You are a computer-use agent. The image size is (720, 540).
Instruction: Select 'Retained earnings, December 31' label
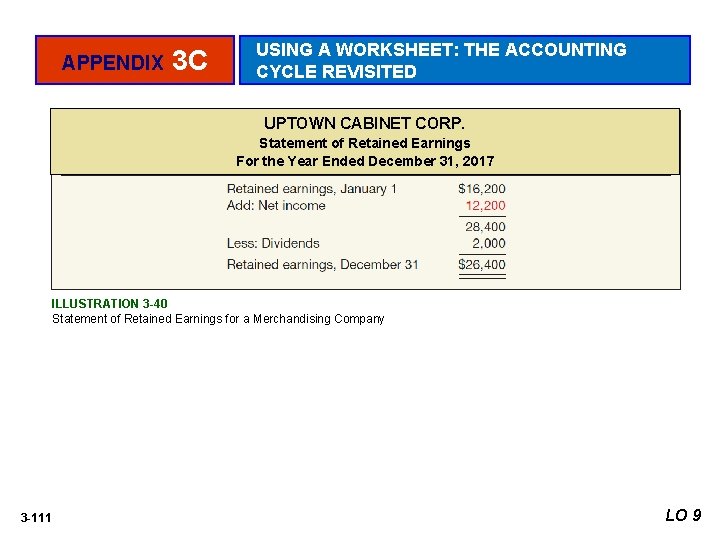323,264
